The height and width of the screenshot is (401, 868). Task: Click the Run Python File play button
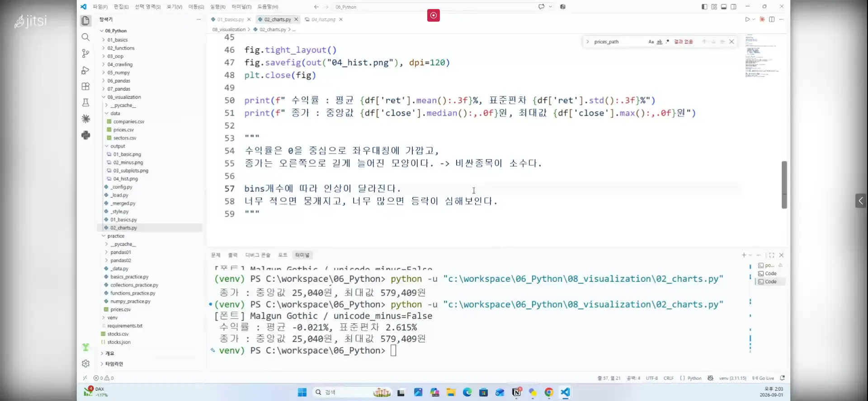point(747,19)
